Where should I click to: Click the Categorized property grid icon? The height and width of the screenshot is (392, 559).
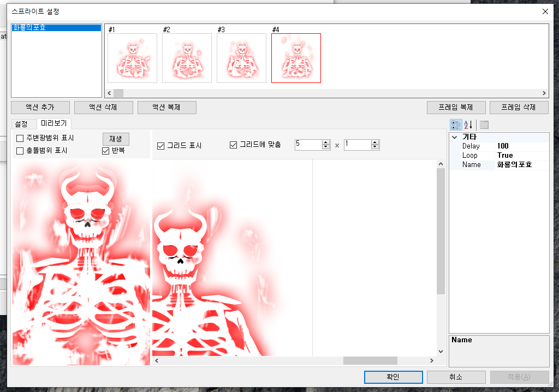[x=456, y=125]
